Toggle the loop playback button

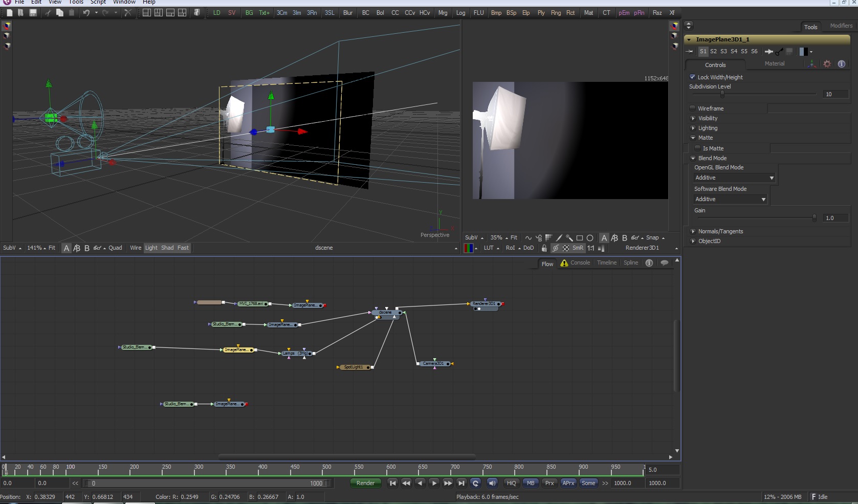coord(475,483)
